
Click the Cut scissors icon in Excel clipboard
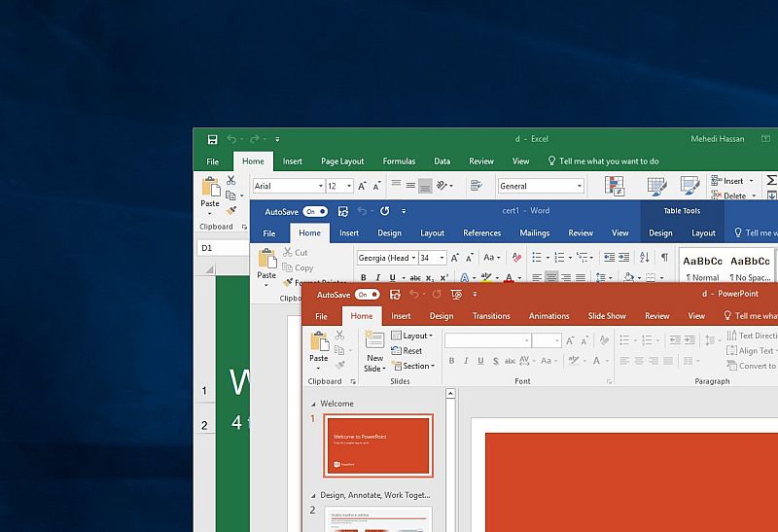(x=231, y=180)
